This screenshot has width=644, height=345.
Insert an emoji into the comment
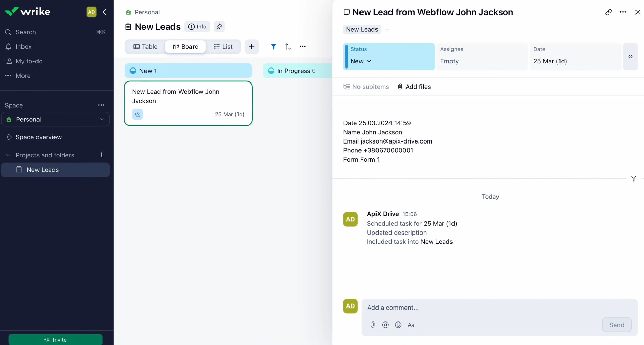pos(398,325)
